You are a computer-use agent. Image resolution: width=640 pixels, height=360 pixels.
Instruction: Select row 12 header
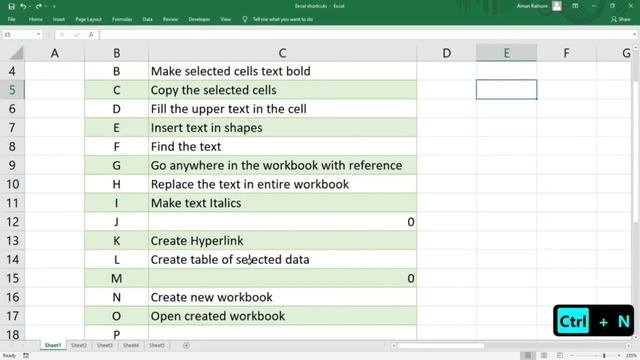coord(12,222)
